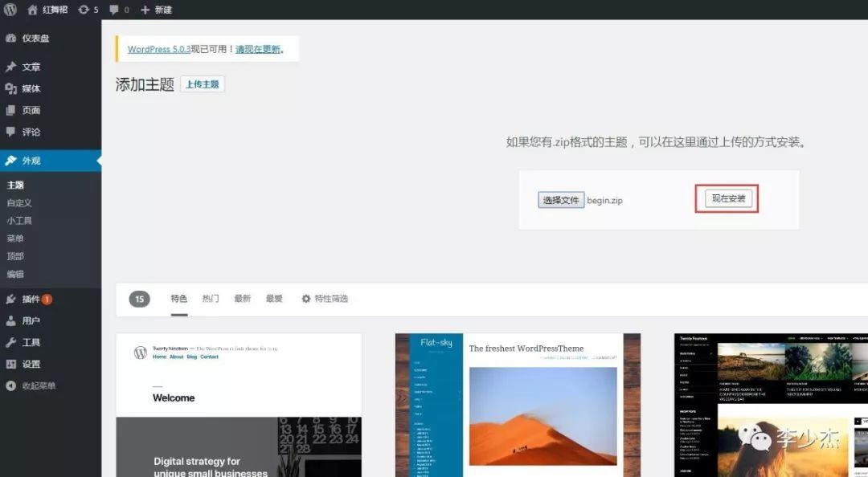Screen dimensions: 868x477
Task: Open the 插件 plugins section
Action: click(x=51, y=299)
